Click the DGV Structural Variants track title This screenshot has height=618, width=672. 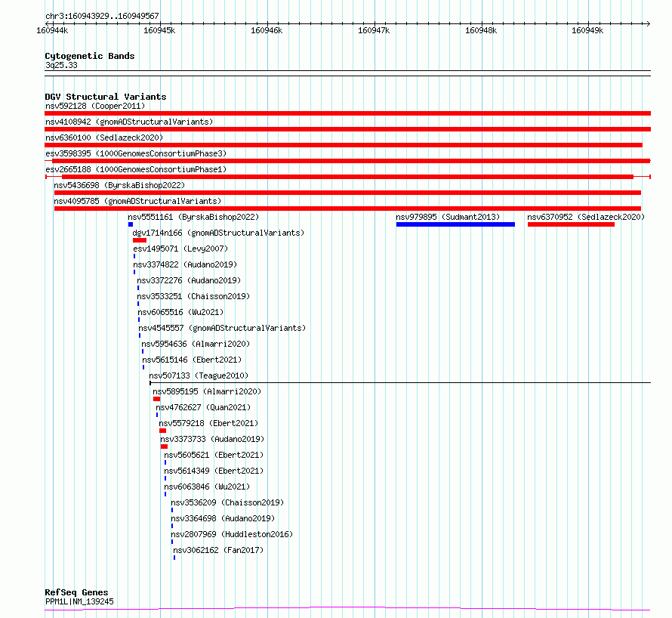[x=106, y=97]
